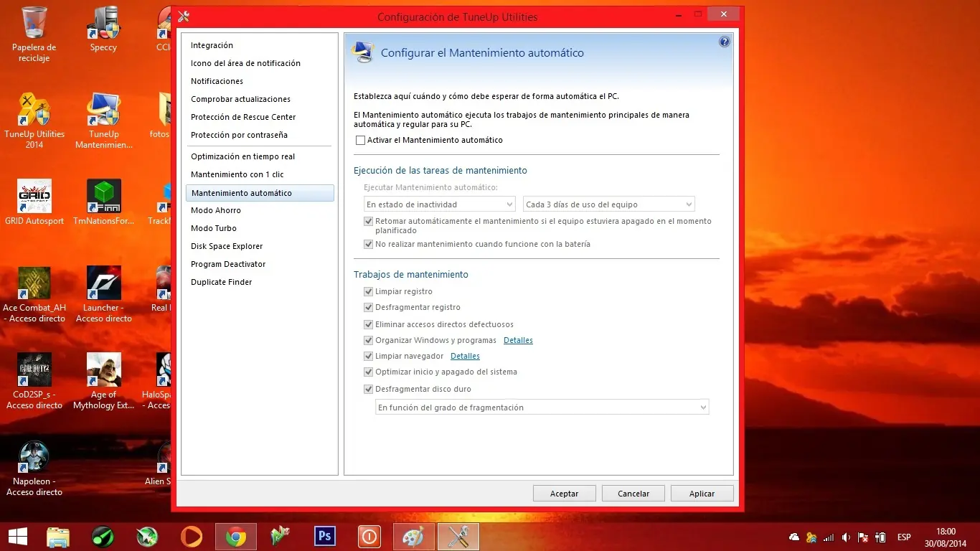Viewport: 980px width, 551px height.
Task: Launch the CoD2SP_s desktop shortcut
Action: click(x=34, y=382)
